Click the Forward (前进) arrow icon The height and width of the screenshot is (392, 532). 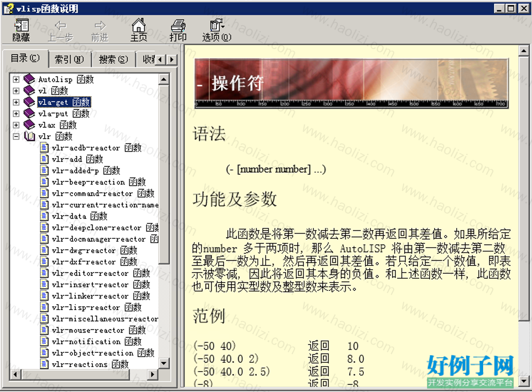click(100, 25)
